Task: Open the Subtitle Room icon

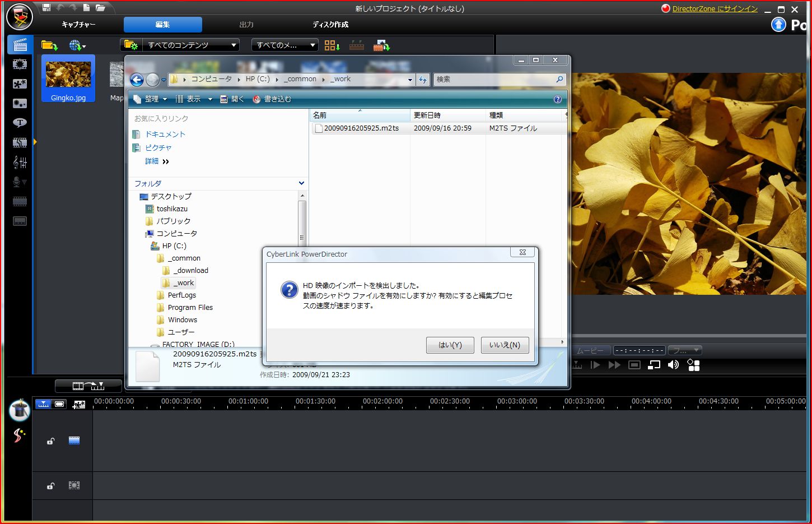Action: pos(20,221)
